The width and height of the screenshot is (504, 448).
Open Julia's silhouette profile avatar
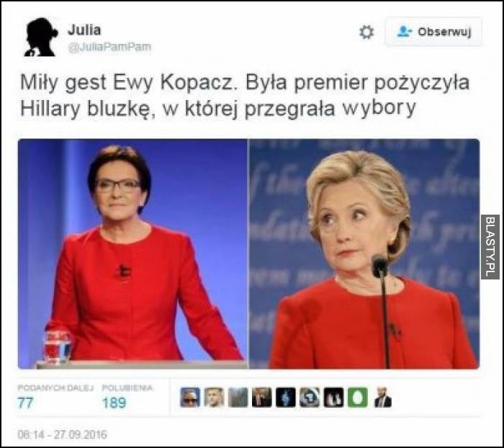(41, 37)
